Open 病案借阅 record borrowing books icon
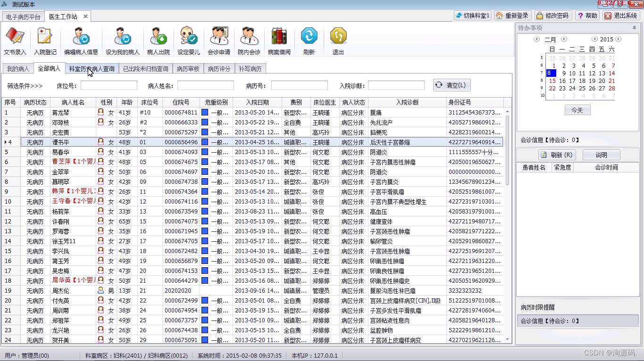This screenshot has height=361, width=644. point(279,41)
